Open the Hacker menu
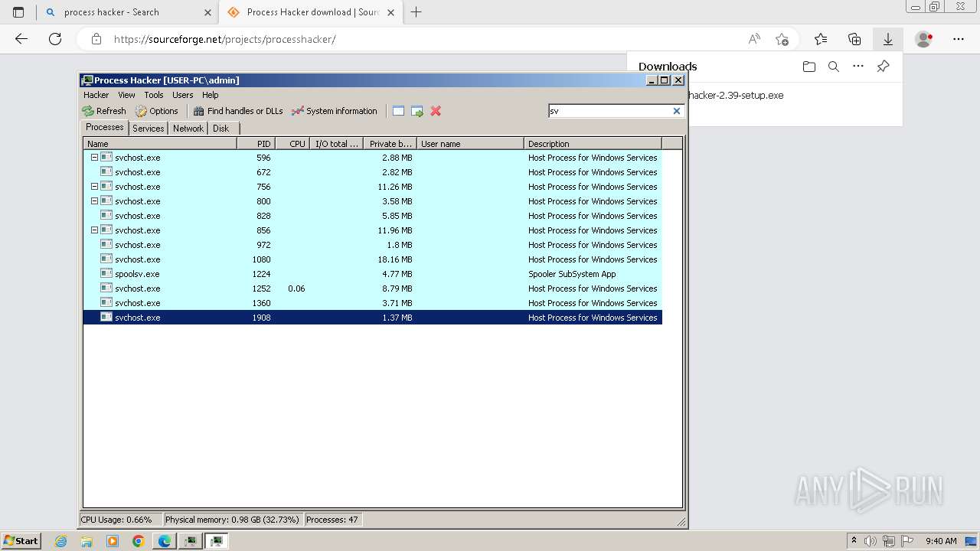The height and width of the screenshot is (551, 980). coord(96,95)
